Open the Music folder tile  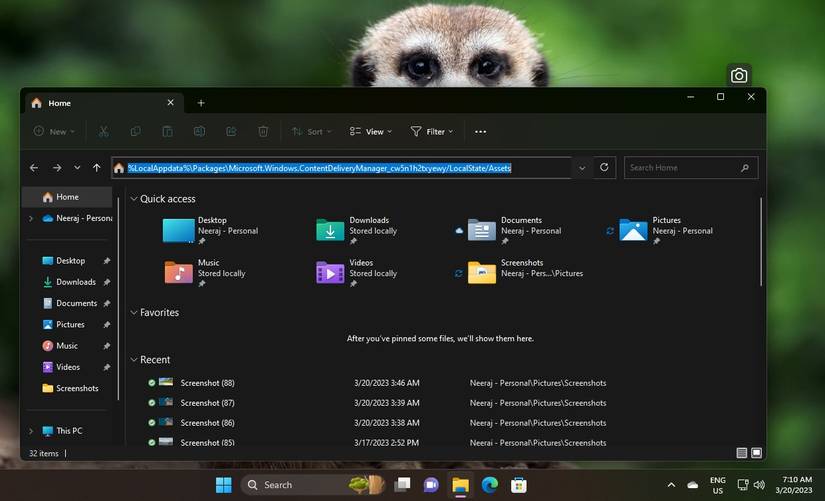pos(178,272)
